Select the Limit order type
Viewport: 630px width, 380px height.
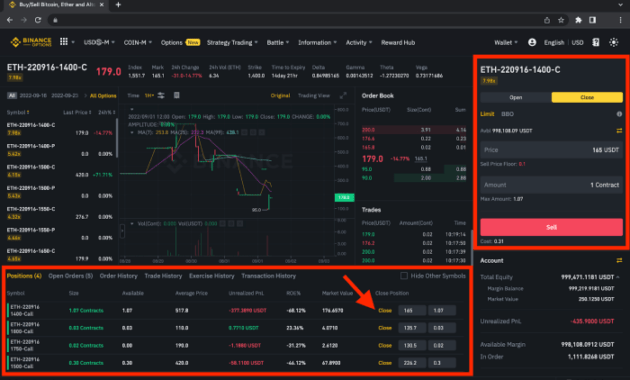coord(487,114)
